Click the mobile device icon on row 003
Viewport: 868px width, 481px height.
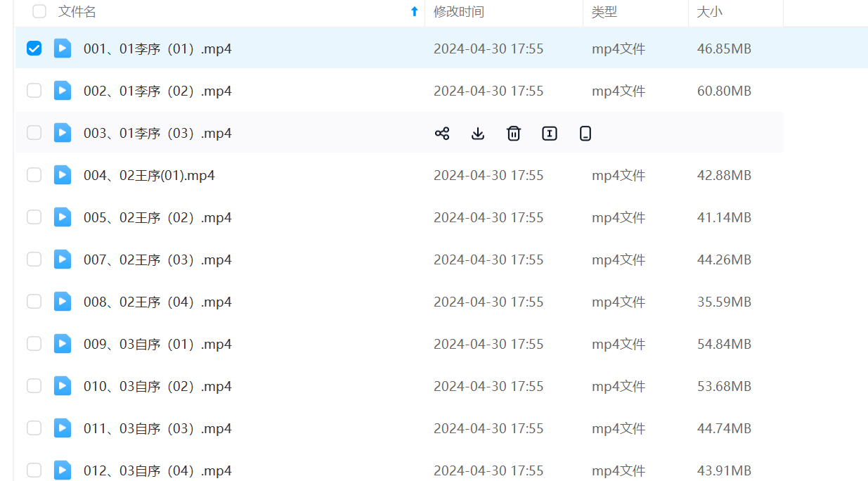click(x=585, y=134)
